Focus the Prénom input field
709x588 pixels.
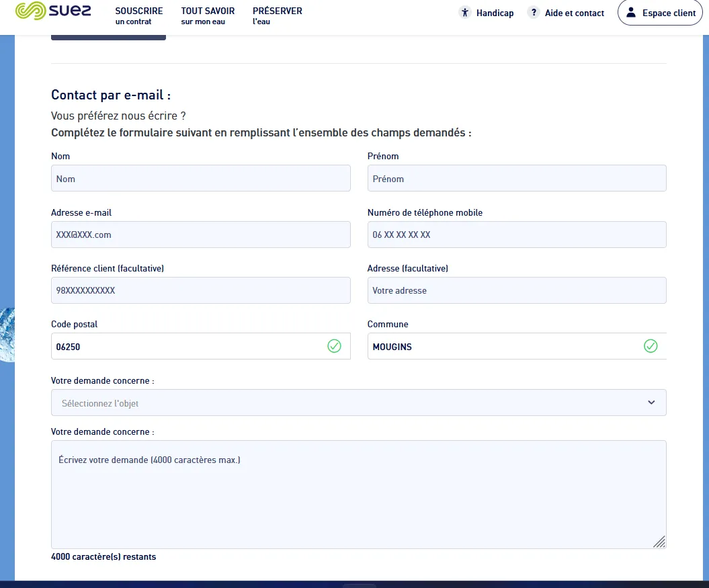pyautogui.click(x=517, y=178)
